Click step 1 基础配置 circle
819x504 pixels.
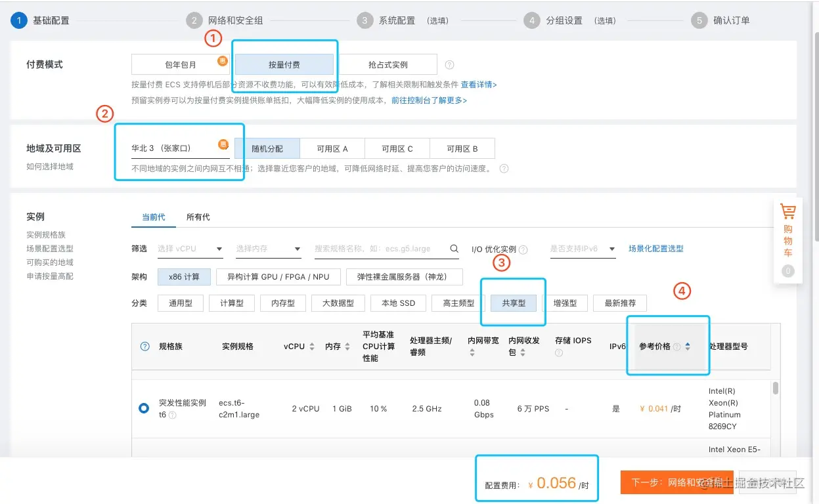(x=18, y=20)
